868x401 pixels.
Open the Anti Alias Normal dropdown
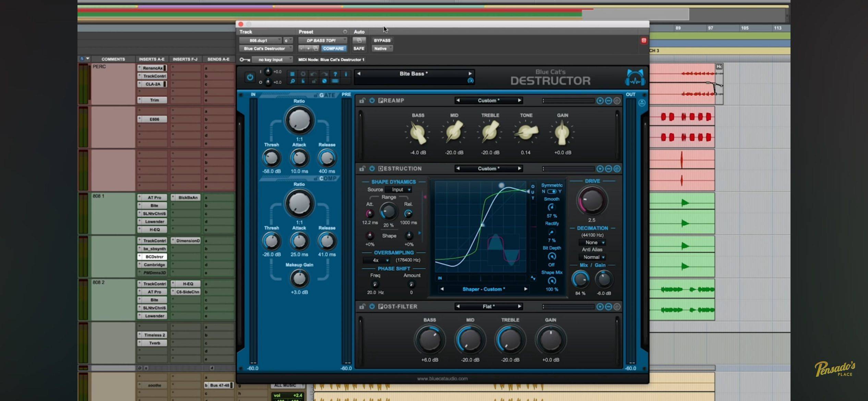tap(592, 257)
